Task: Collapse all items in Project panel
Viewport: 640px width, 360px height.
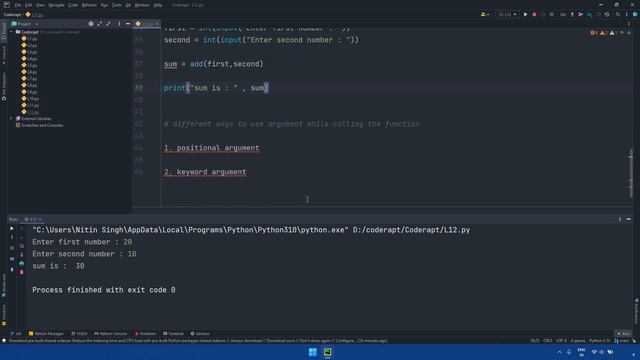Action: [108, 24]
